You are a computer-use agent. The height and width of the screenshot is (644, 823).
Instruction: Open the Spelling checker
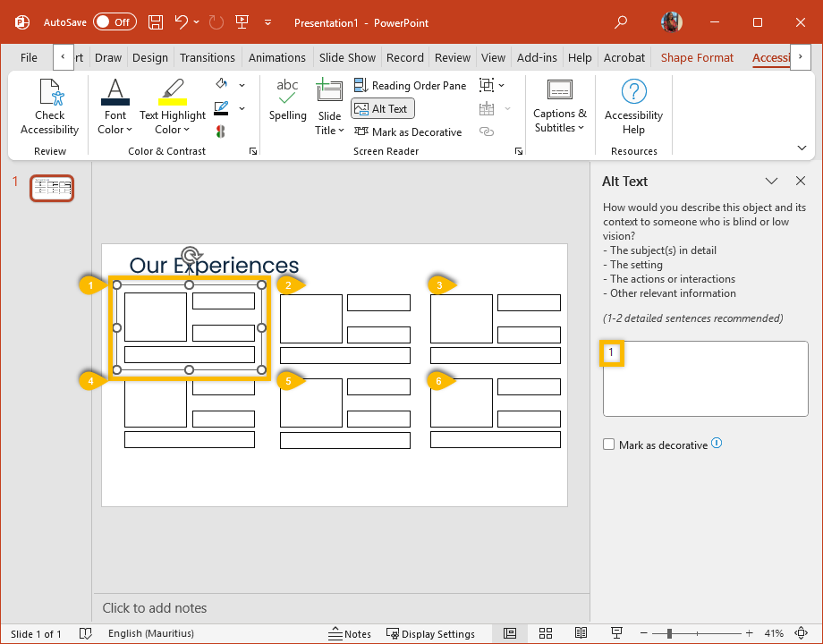click(287, 100)
